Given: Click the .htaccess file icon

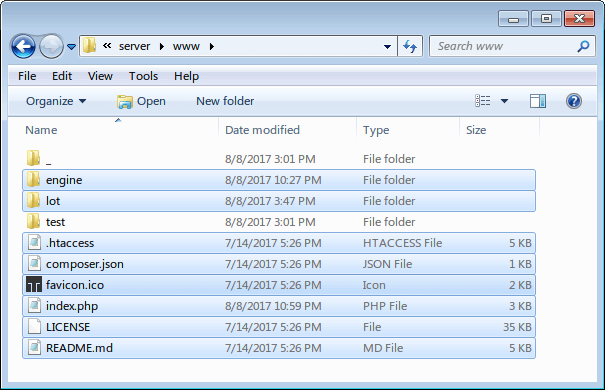Looking at the screenshot, I should click(34, 243).
